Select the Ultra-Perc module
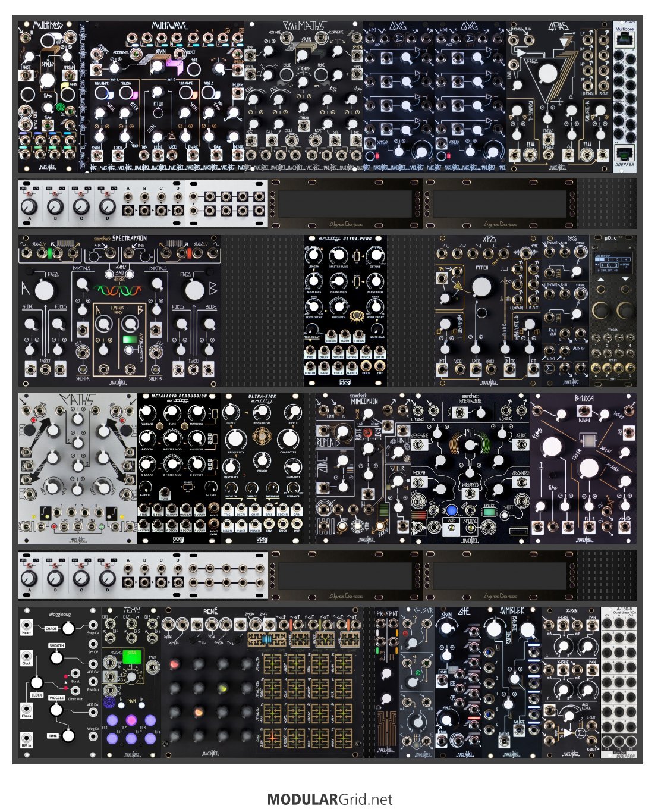 (x=345, y=310)
